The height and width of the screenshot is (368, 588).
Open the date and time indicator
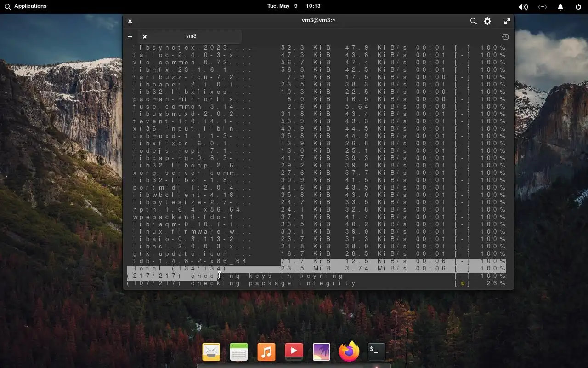coord(294,6)
